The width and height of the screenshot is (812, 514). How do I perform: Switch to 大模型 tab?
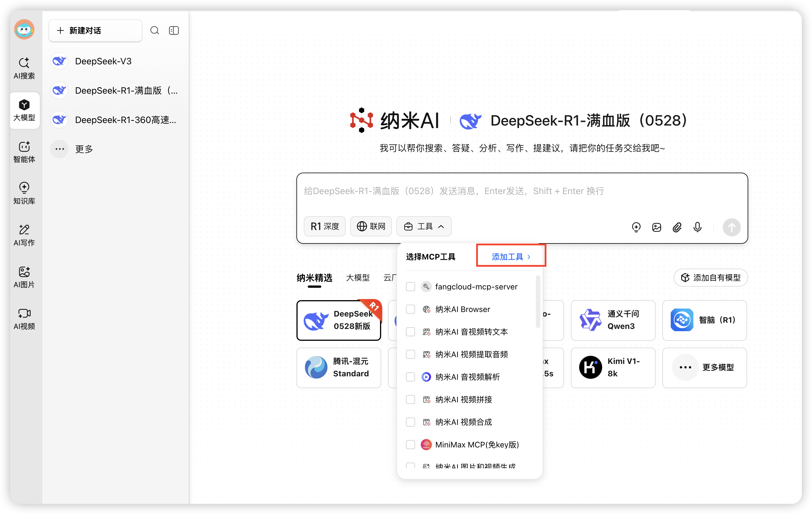(358, 278)
